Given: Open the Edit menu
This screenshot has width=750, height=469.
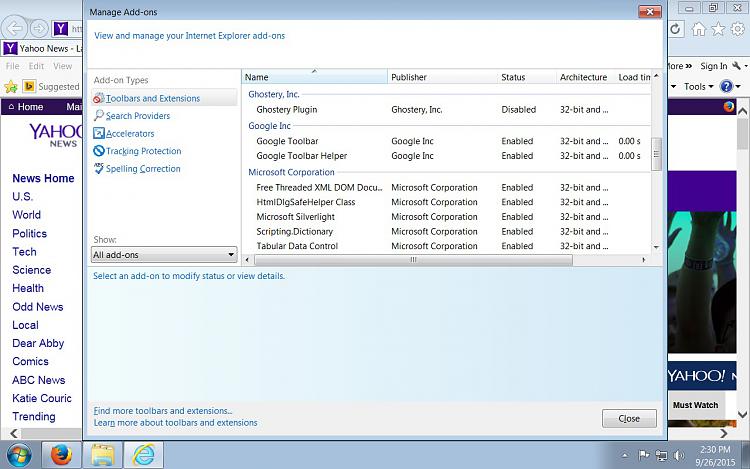Looking at the screenshot, I should tap(36, 66).
